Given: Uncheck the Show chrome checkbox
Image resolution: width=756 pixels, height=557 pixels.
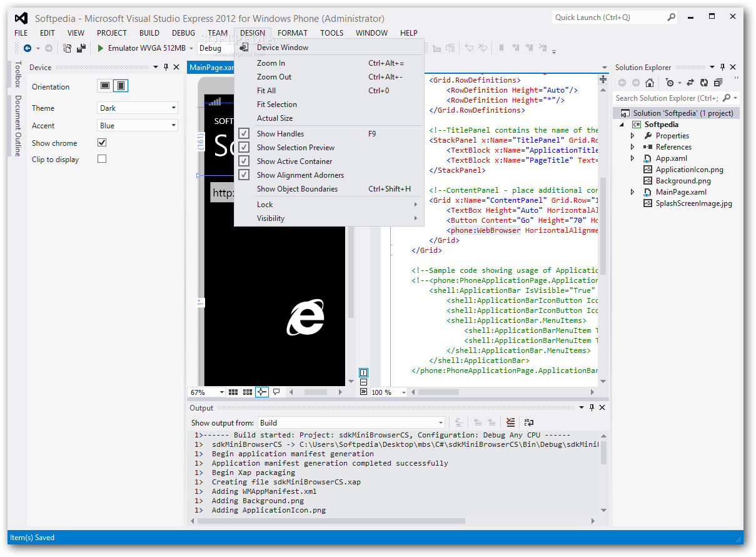Looking at the screenshot, I should 102,143.
